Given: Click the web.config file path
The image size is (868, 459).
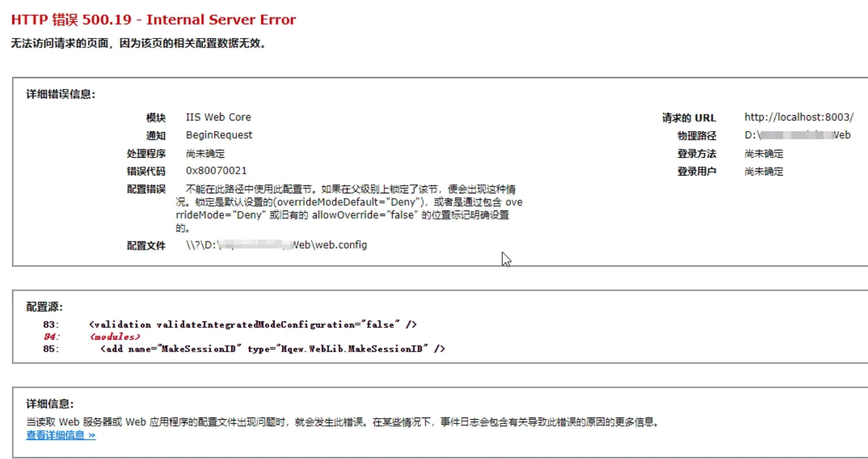Looking at the screenshot, I should 276,245.
